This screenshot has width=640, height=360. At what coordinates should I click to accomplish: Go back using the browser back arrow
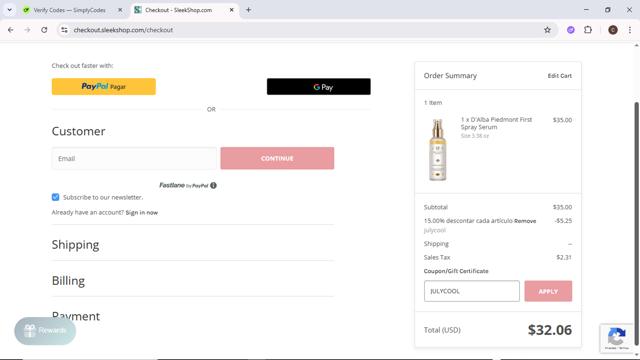point(11,30)
